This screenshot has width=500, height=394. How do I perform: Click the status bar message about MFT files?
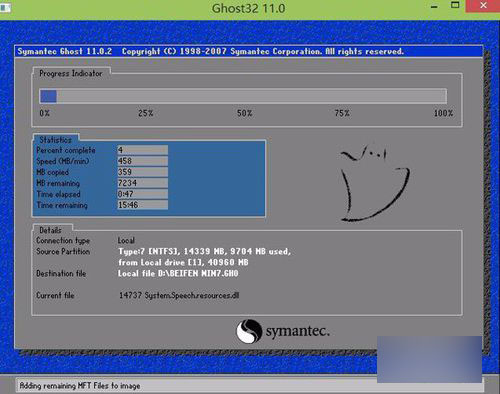[80, 386]
